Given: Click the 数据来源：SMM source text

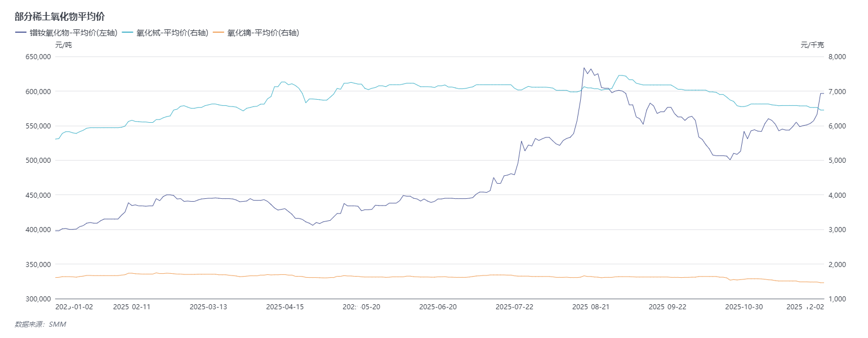Looking at the screenshot, I should [x=40, y=324].
